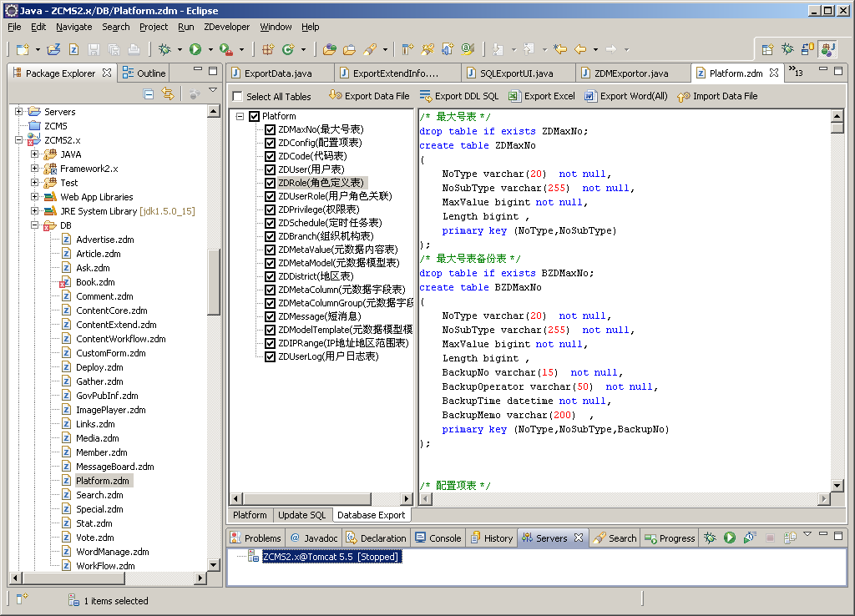This screenshot has height=616, width=855.
Task: Click the green Run button in main toolbar
Action: click(195, 50)
